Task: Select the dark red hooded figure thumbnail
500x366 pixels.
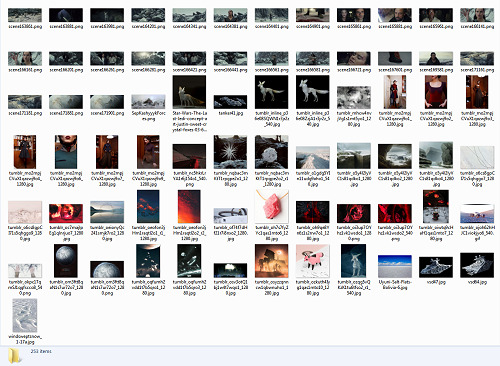Action: coord(313,212)
